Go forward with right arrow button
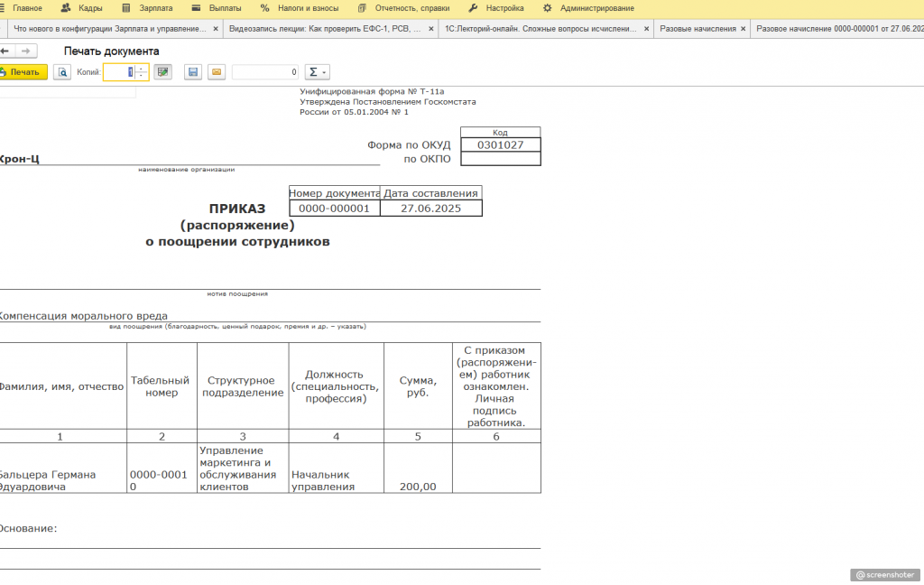The height and width of the screenshot is (585, 924). (x=26, y=51)
